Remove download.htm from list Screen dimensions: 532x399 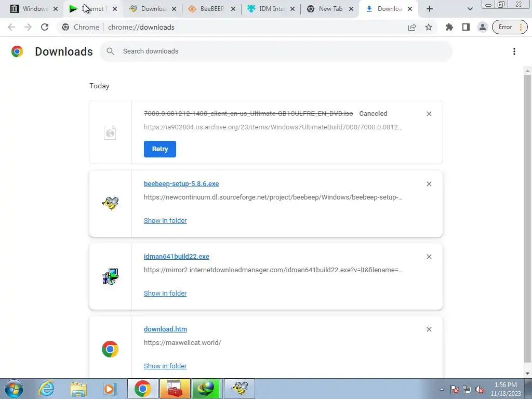[429, 329]
